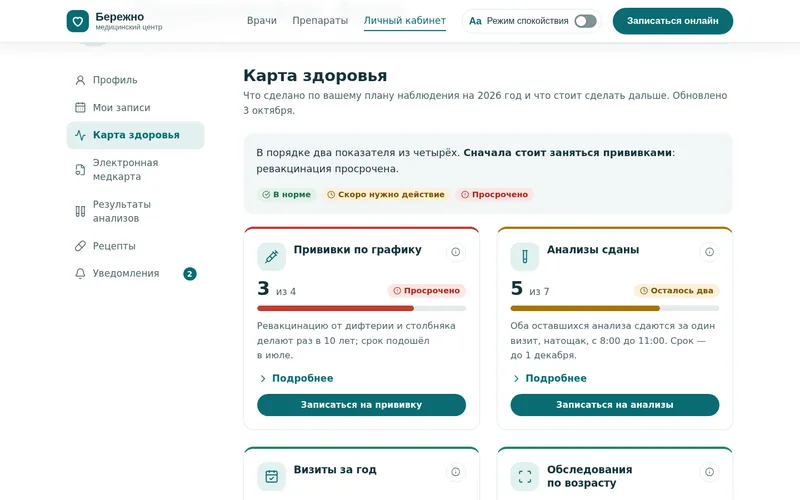Open Рецепты in the sidebar
This screenshot has width=800, height=500.
[x=135, y=246]
